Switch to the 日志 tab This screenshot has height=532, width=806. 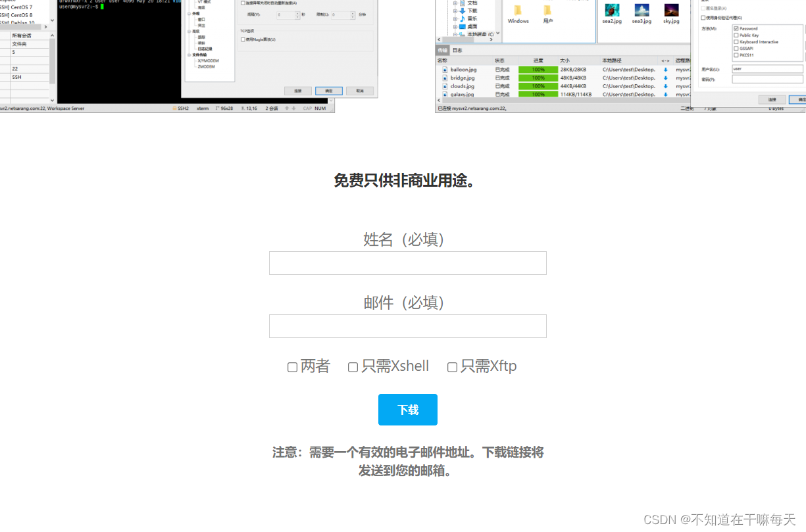pos(457,50)
